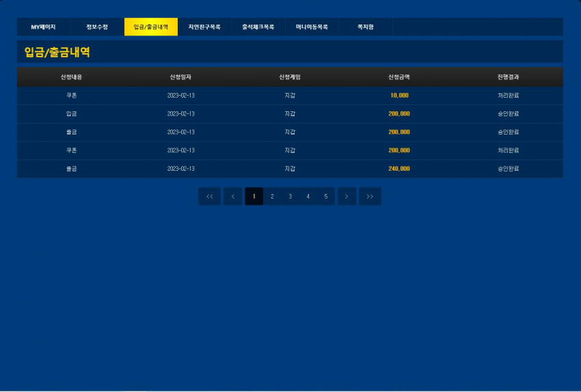Jump to first page with << button
The image size is (581, 392).
[x=209, y=197]
